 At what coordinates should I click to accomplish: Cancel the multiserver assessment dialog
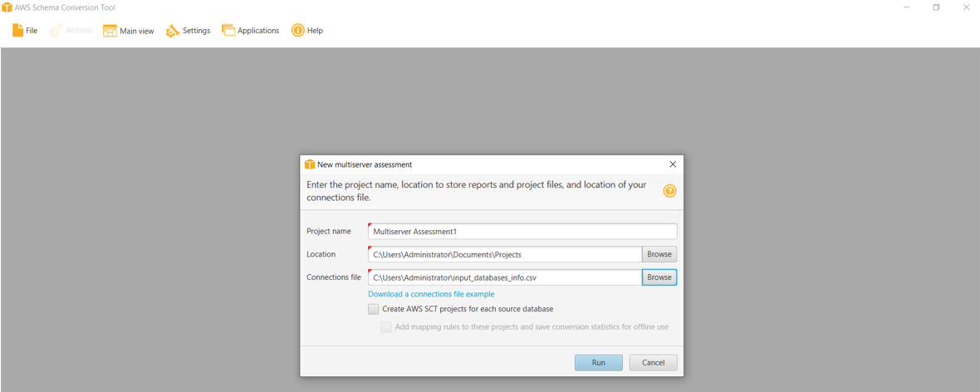pos(653,363)
